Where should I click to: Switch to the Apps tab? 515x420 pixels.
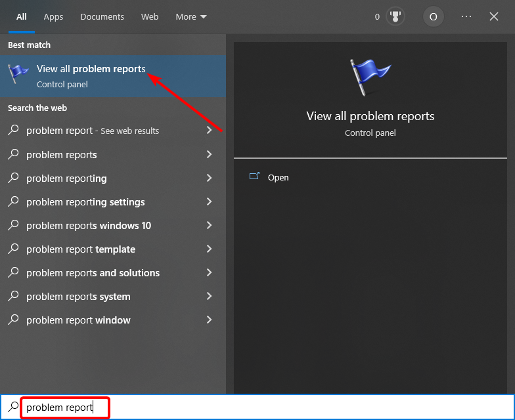click(53, 17)
